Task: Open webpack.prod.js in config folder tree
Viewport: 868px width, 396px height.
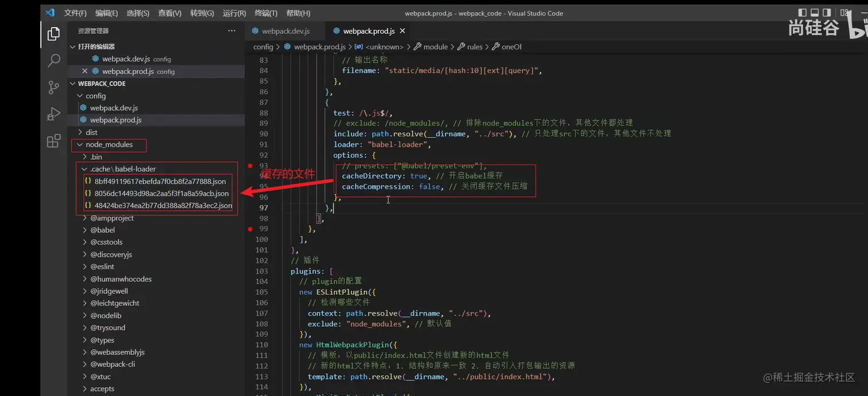Action: tap(156, 120)
